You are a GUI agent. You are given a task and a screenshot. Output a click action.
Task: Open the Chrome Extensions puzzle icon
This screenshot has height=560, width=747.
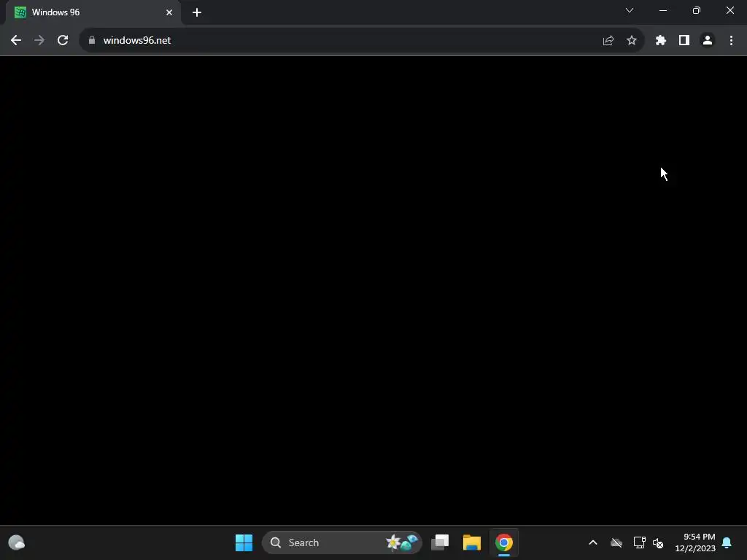661,41
